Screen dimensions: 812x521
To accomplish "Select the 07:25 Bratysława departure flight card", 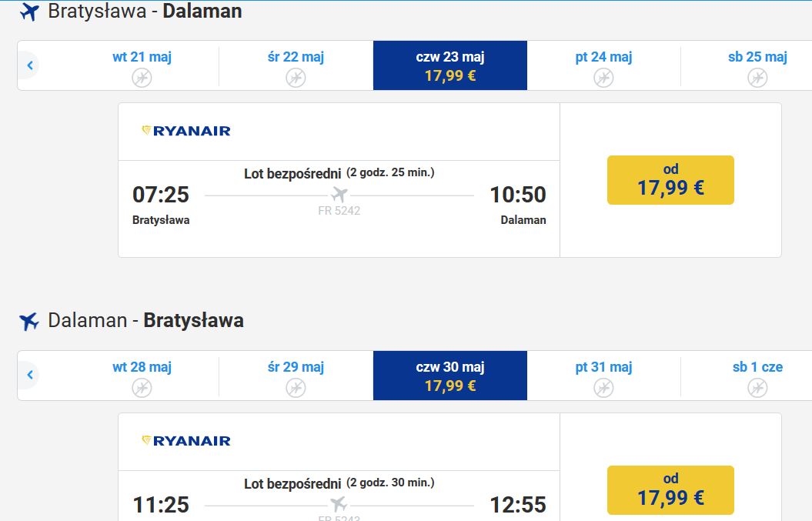I will 339,180.
